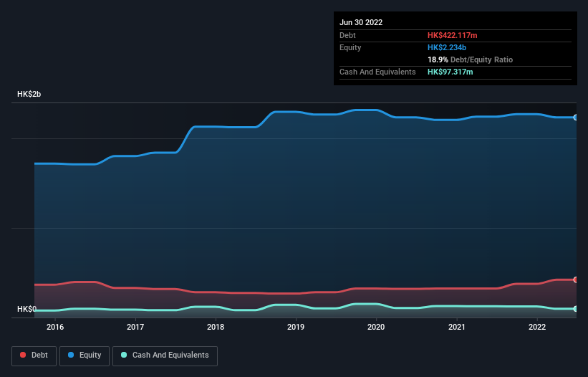Toggle the Debt series in the legend
Image resolution: width=588 pixels, height=377 pixels.
[x=34, y=355]
